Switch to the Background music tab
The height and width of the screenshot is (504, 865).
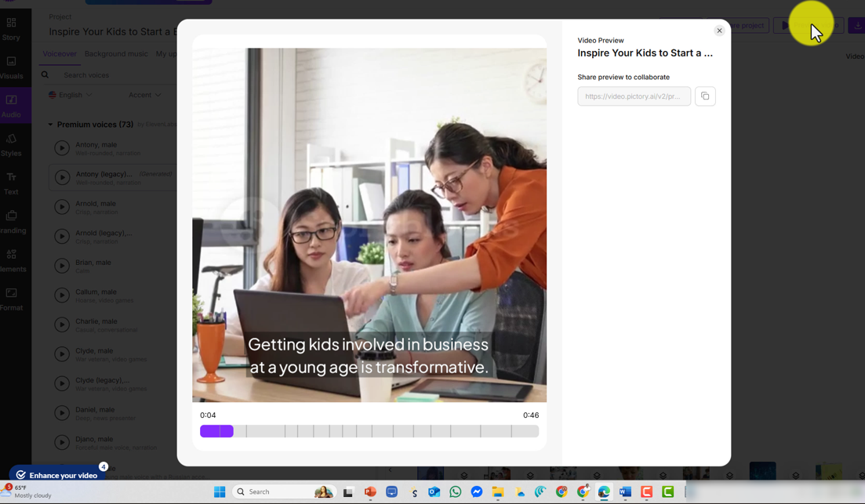(x=116, y=53)
